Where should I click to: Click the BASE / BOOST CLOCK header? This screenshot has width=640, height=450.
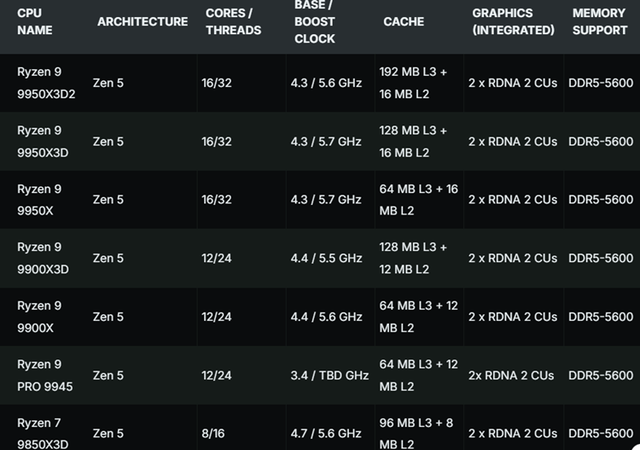point(314,22)
